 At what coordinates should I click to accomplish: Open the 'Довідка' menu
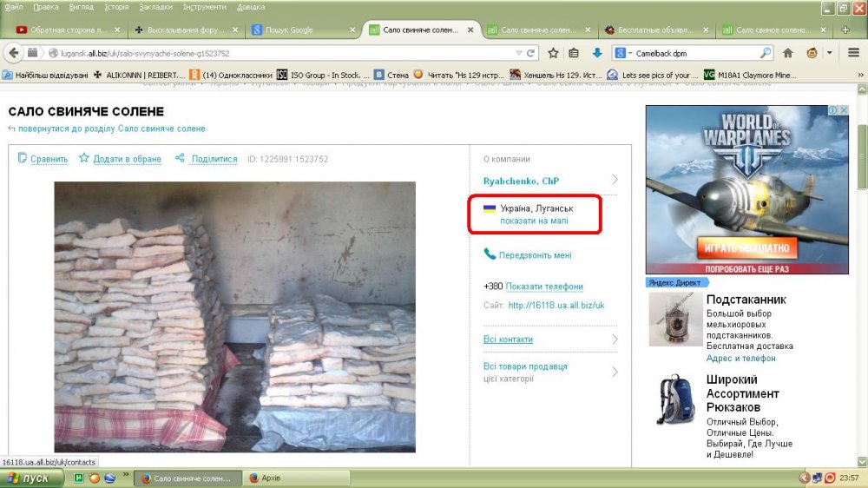pyautogui.click(x=251, y=7)
